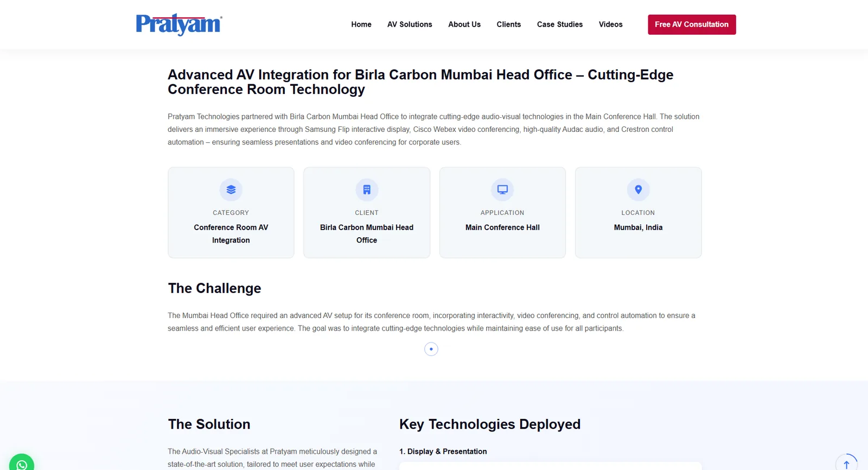Click the Application monitor icon
Viewport: 868px width, 470px height.
502,190
